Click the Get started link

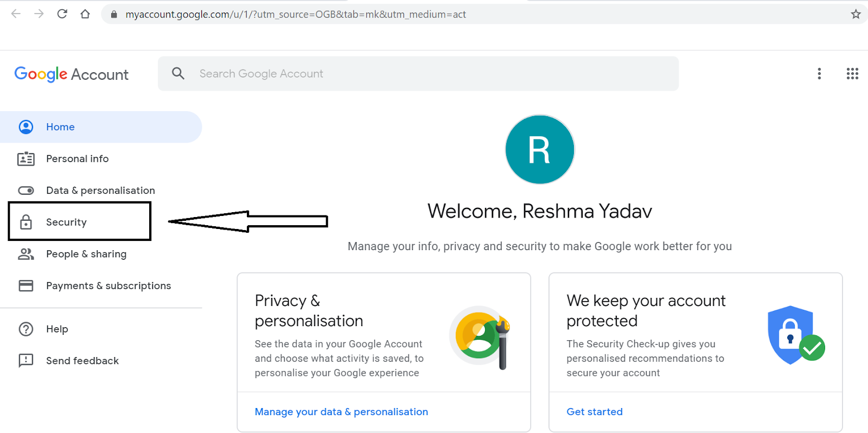pyautogui.click(x=594, y=412)
